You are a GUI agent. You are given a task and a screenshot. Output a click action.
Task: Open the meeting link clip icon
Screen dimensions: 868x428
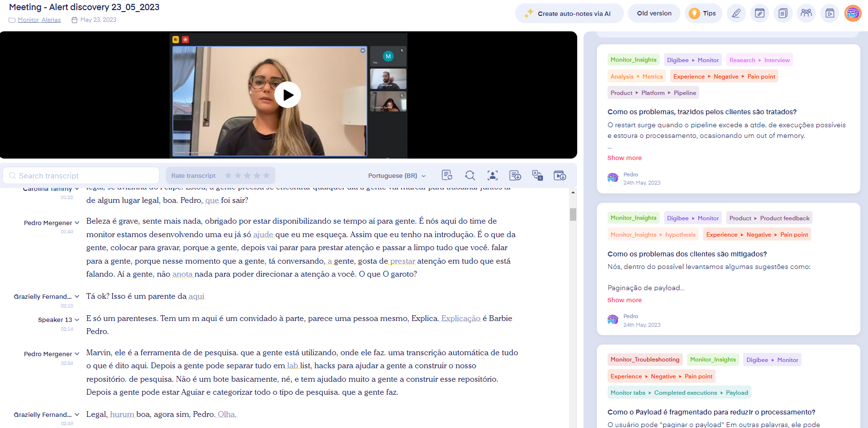tap(759, 13)
